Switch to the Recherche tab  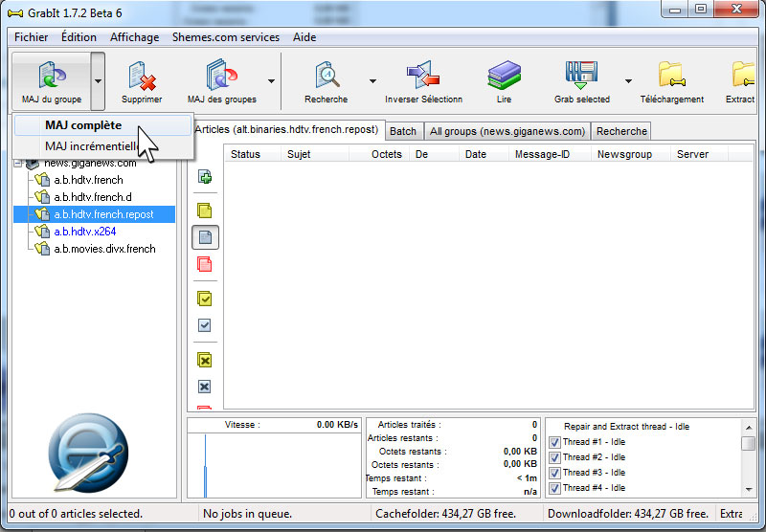click(621, 131)
